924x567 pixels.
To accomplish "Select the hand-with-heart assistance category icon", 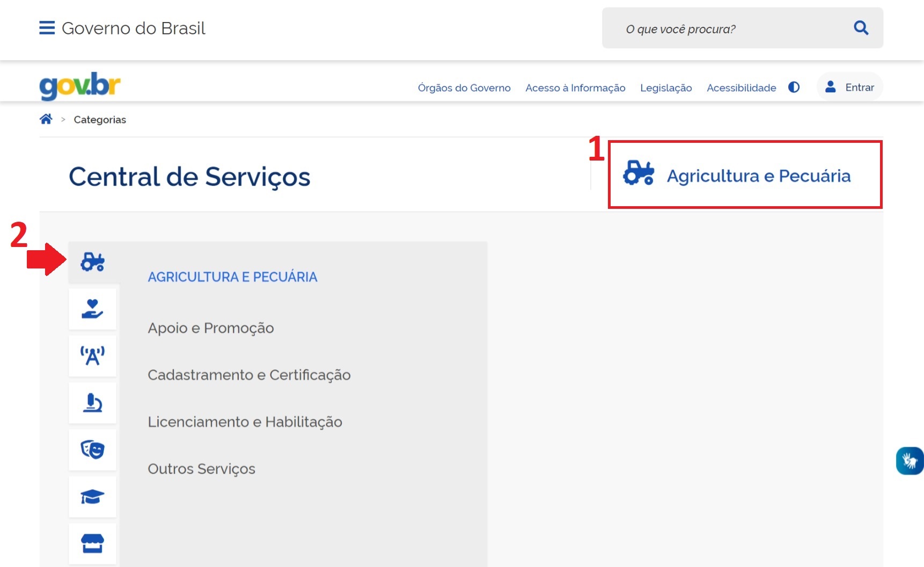I will pyautogui.click(x=93, y=309).
